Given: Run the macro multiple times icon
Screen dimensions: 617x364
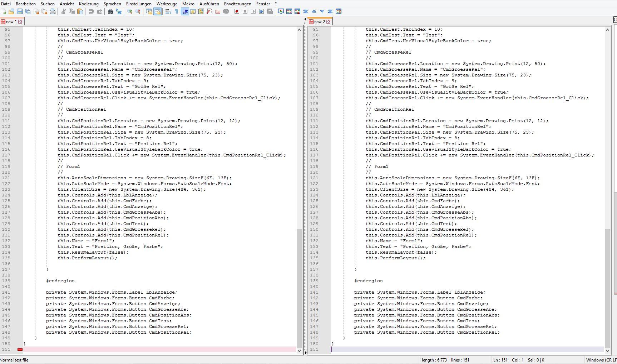Looking at the screenshot, I should 261,11.
